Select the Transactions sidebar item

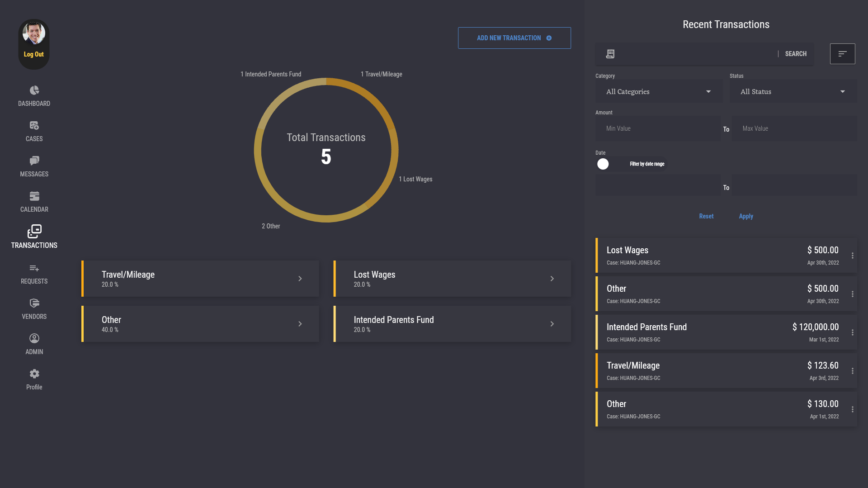(x=34, y=237)
